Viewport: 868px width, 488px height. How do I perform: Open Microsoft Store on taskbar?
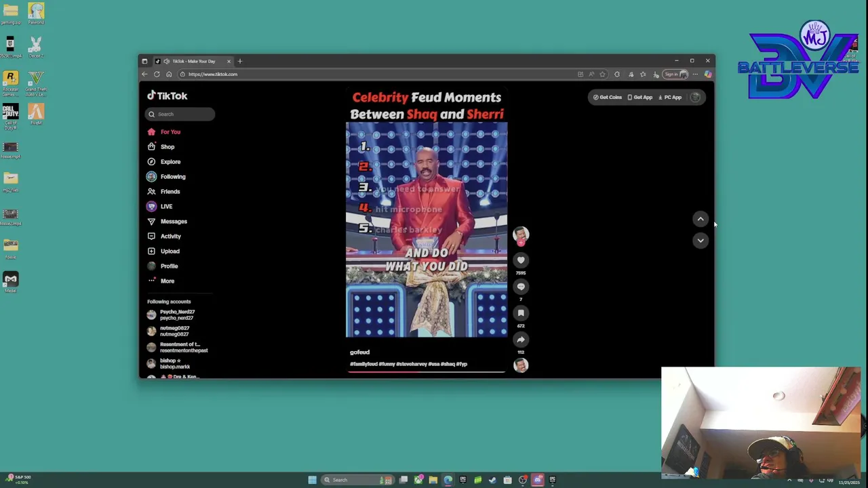tap(508, 480)
